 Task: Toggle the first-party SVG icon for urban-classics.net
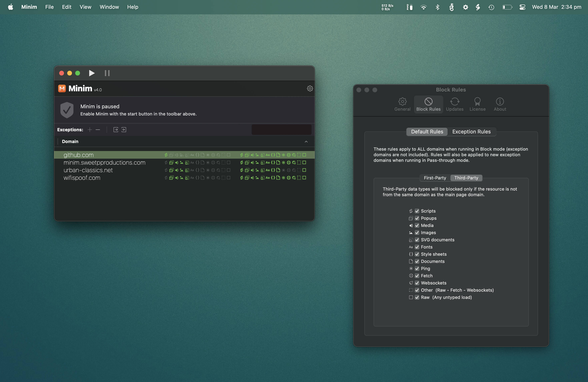tap(187, 170)
